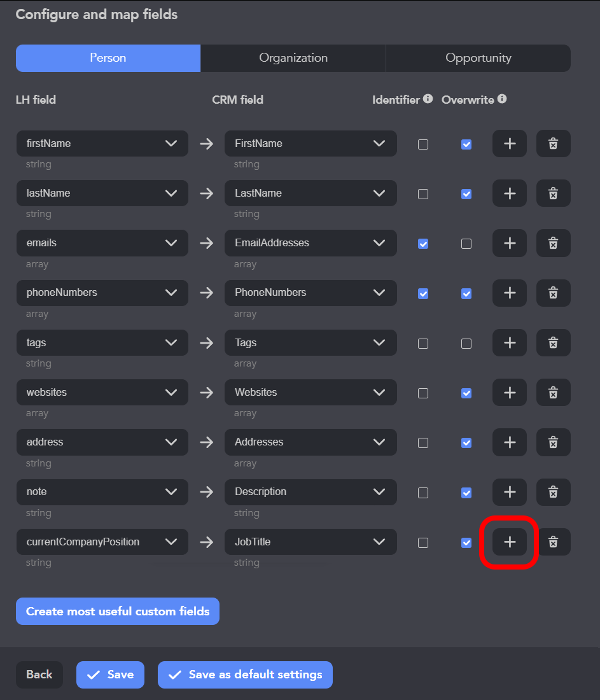Image resolution: width=600 pixels, height=700 pixels.
Task: Click the plus icon in the currentCompanyPosition row
Action: click(509, 542)
